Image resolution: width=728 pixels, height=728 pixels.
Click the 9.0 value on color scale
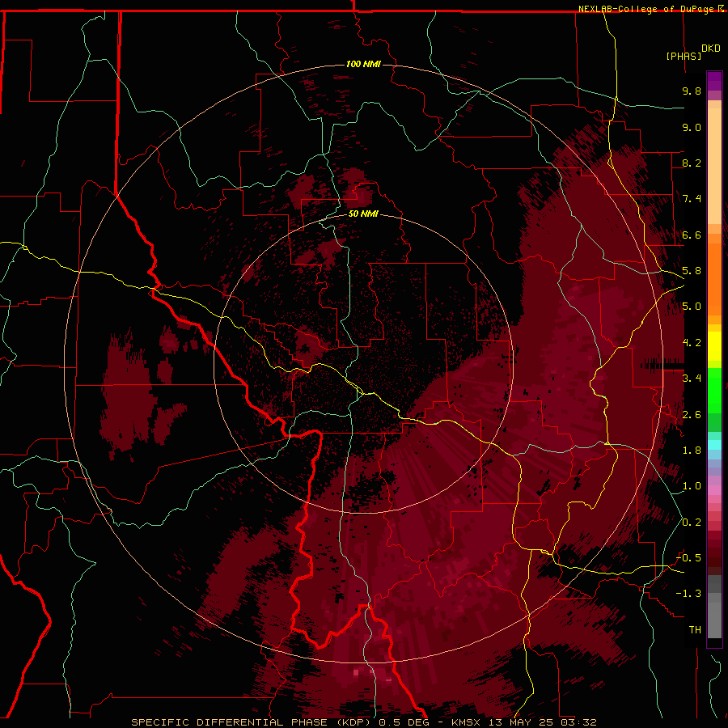(692, 127)
